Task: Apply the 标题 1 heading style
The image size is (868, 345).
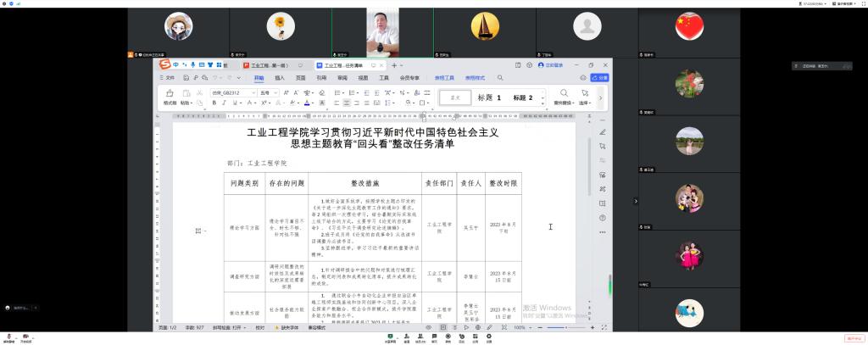Action: [x=489, y=97]
